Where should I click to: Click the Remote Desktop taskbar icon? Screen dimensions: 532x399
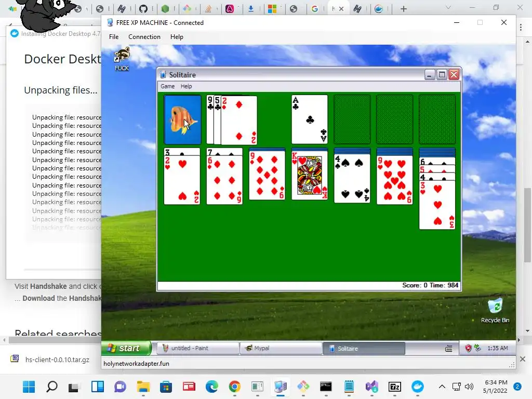click(280, 387)
